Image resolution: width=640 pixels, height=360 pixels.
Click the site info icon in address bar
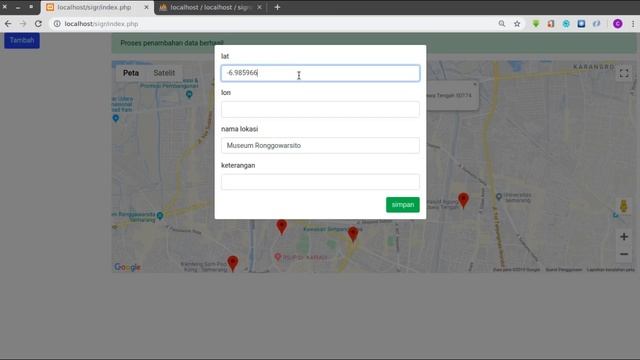pyautogui.click(x=57, y=24)
